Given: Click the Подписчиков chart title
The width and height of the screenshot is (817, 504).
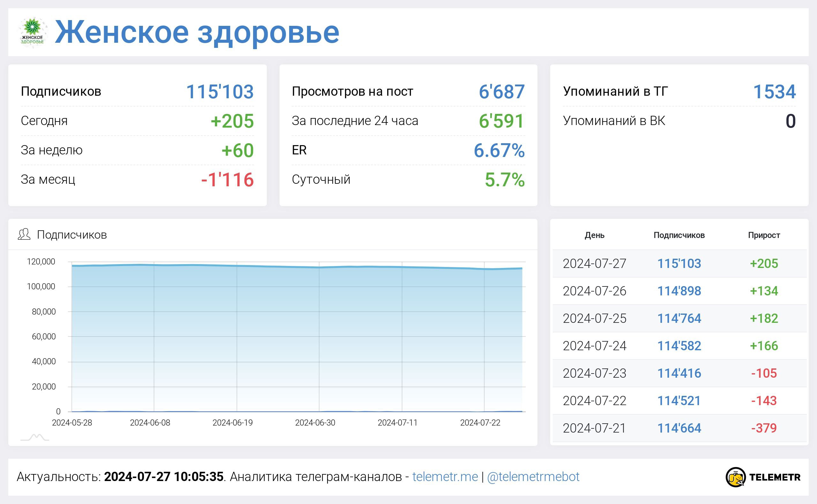Looking at the screenshot, I should (x=72, y=235).
